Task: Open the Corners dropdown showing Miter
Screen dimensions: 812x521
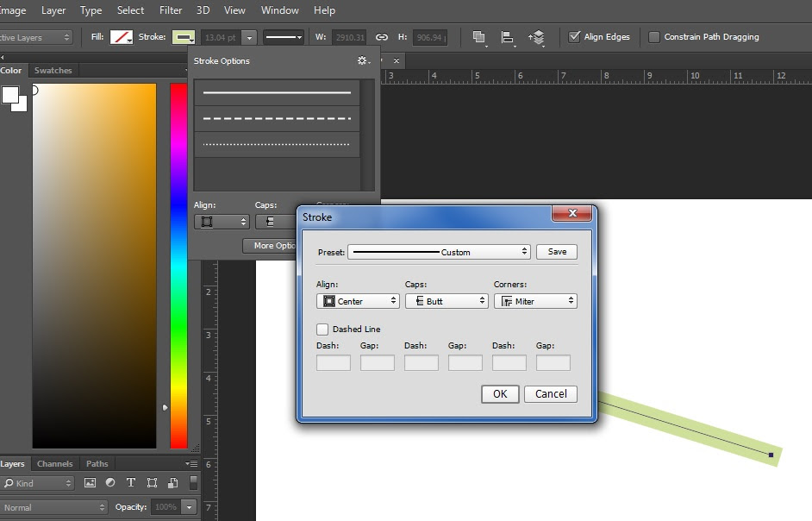Action: click(534, 301)
